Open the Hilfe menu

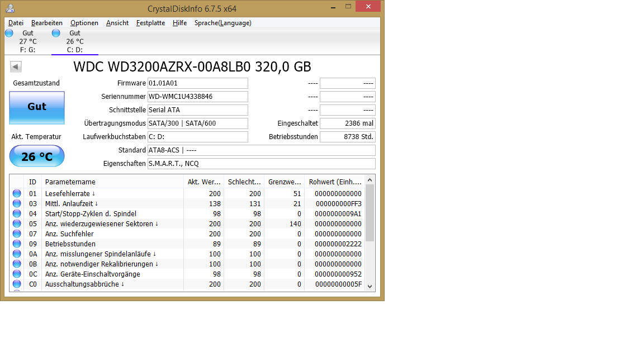(180, 23)
